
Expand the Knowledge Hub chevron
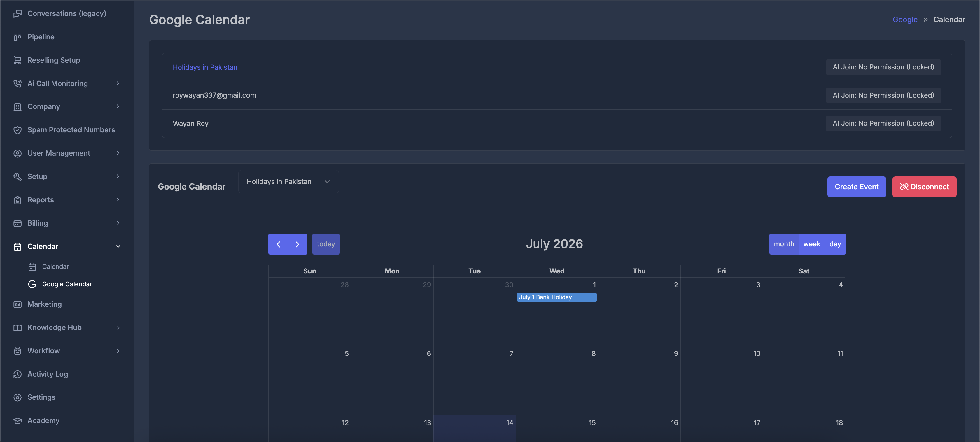[118, 327]
